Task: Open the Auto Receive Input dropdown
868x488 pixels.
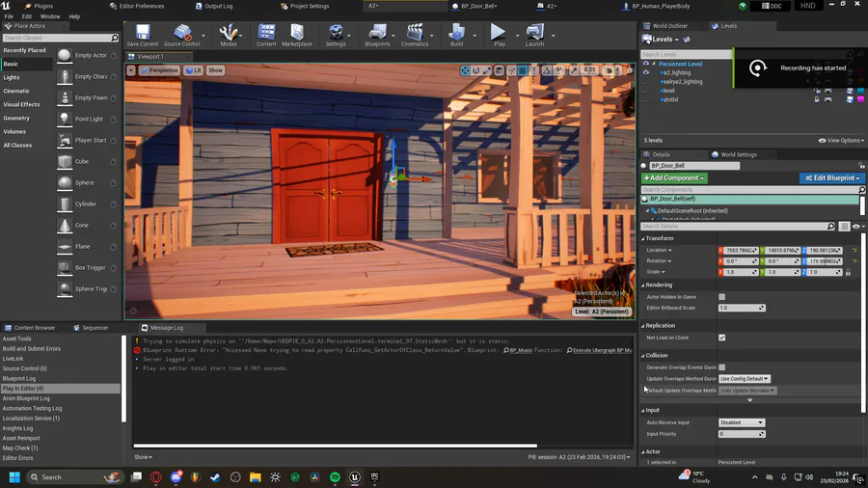Action: click(x=742, y=422)
